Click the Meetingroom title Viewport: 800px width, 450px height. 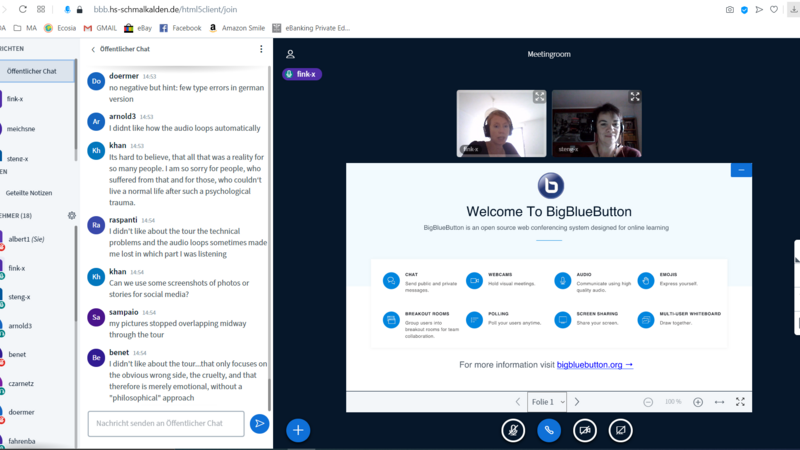tap(549, 54)
